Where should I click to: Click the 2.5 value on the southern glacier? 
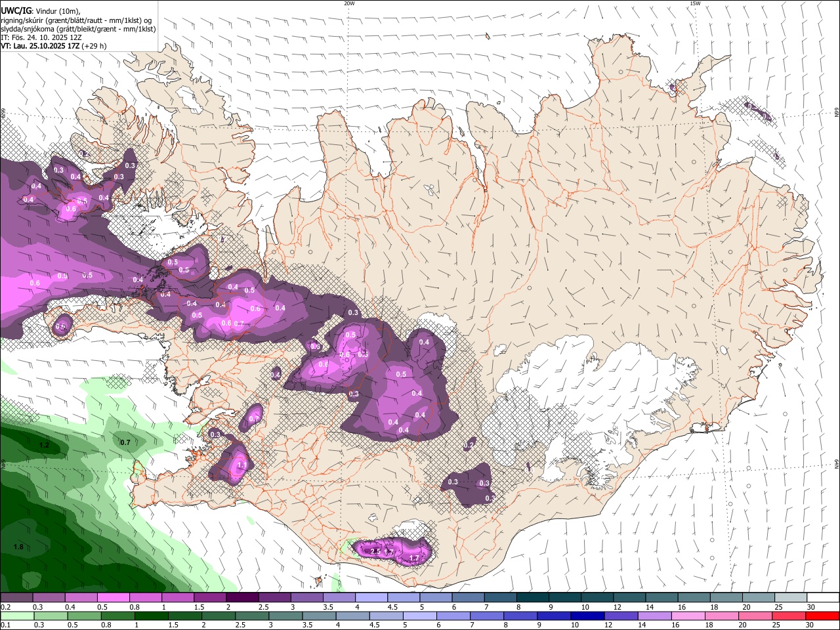pyautogui.click(x=375, y=552)
